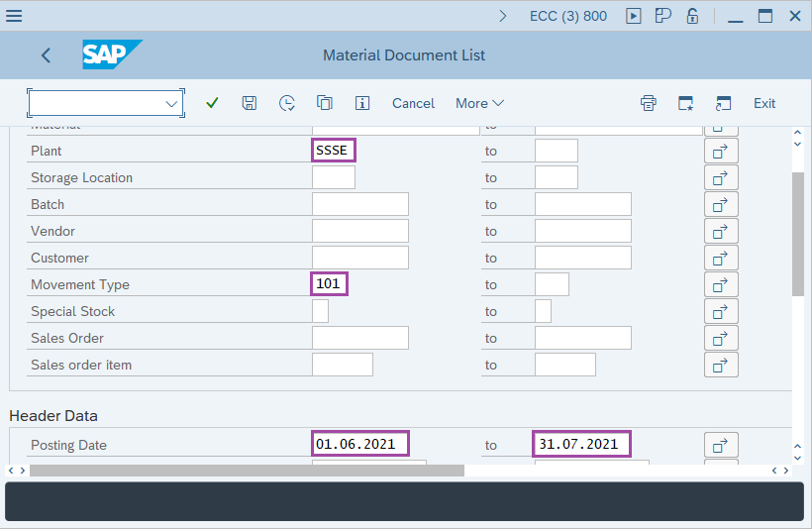812x529 pixels.
Task: Open multiple selection for Movement Type
Action: pyautogui.click(x=721, y=285)
